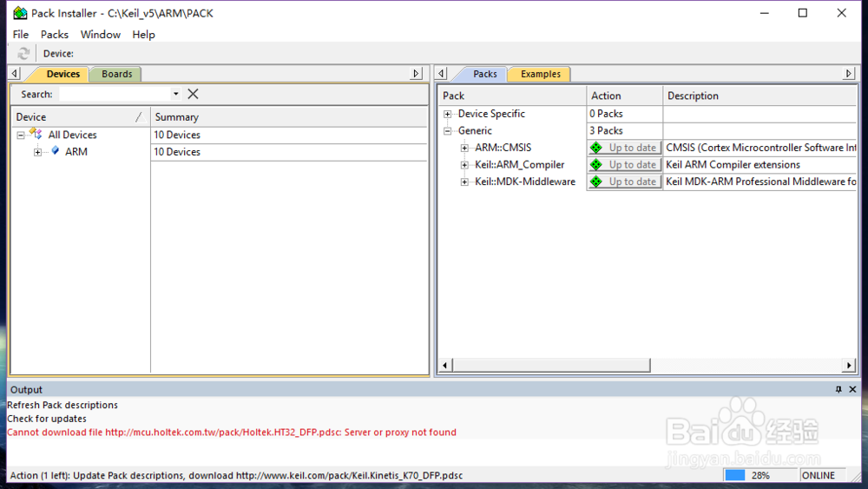The height and width of the screenshot is (489, 868).
Task: Click the '0 Packs' action cell
Action: pyautogui.click(x=625, y=114)
